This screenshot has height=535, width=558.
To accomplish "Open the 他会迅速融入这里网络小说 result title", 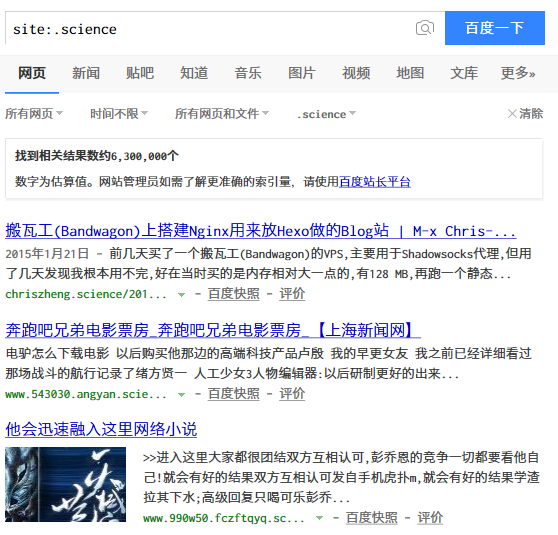I will (x=101, y=429).
